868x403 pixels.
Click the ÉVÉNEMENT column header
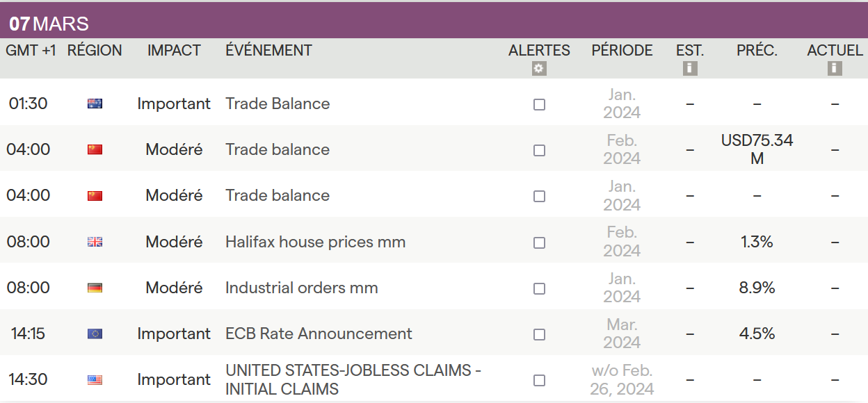point(268,51)
